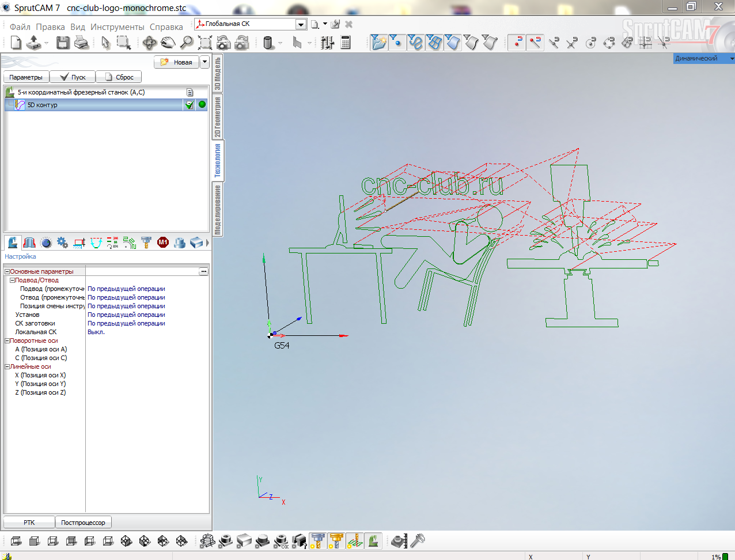Click the Постпроцессор button

pos(83,523)
